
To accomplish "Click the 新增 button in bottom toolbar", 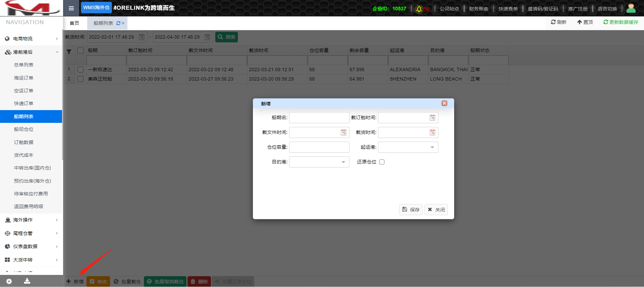I will click(x=75, y=281).
